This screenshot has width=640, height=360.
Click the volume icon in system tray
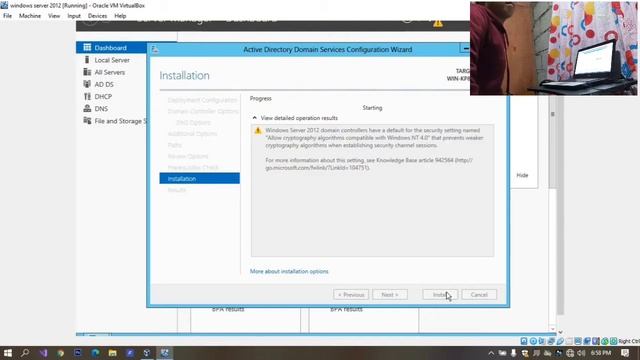click(581, 353)
